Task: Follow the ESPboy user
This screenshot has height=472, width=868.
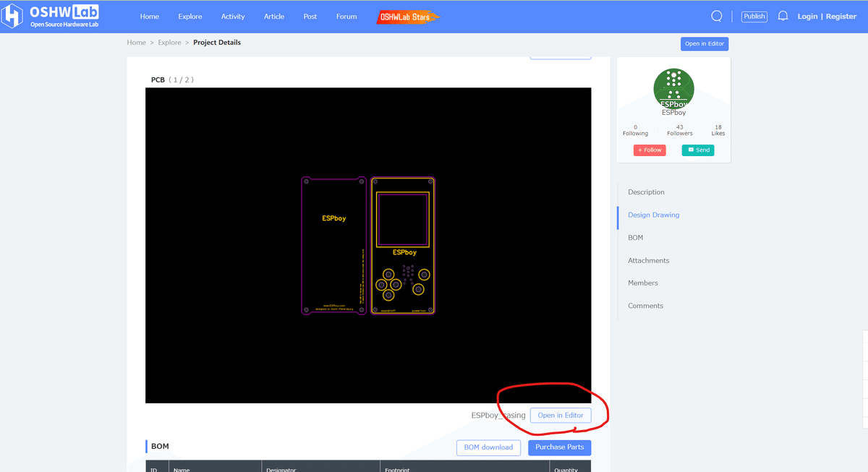Action: [650, 150]
